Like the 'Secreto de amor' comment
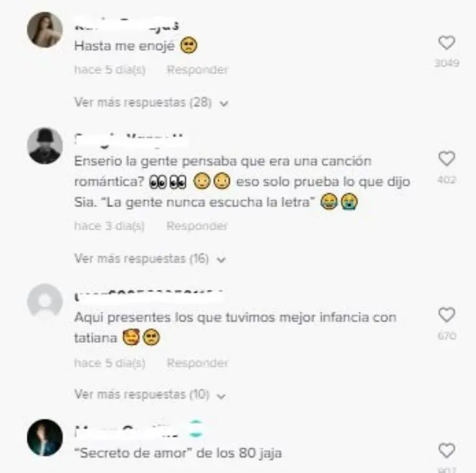Viewport: 476px width, 473px height. point(446,451)
